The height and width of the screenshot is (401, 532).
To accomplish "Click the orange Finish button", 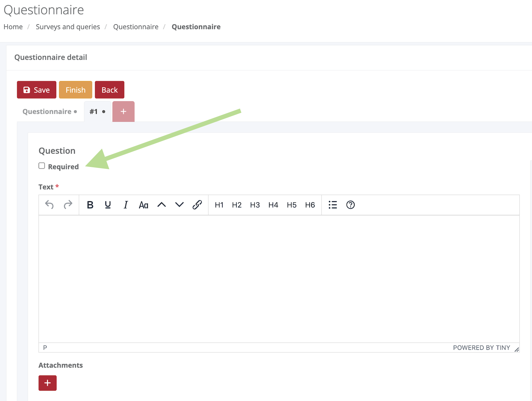I will (75, 90).
